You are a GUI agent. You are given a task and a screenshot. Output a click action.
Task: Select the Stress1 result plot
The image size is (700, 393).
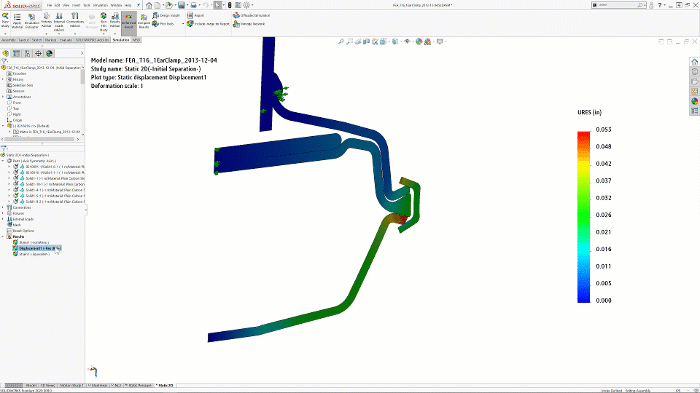tap(31, 242)
